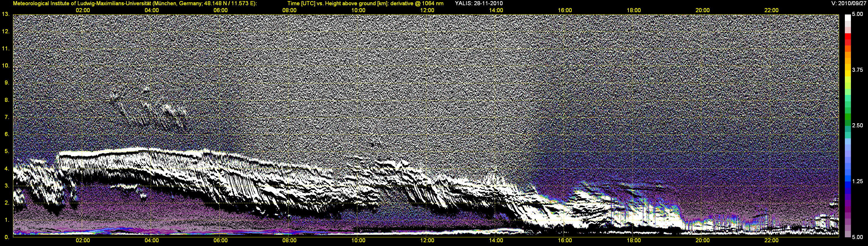This screenshot has height=246, width=868.
Task: Pick the 11. km height axis label
Action: [x=6, y=49]
